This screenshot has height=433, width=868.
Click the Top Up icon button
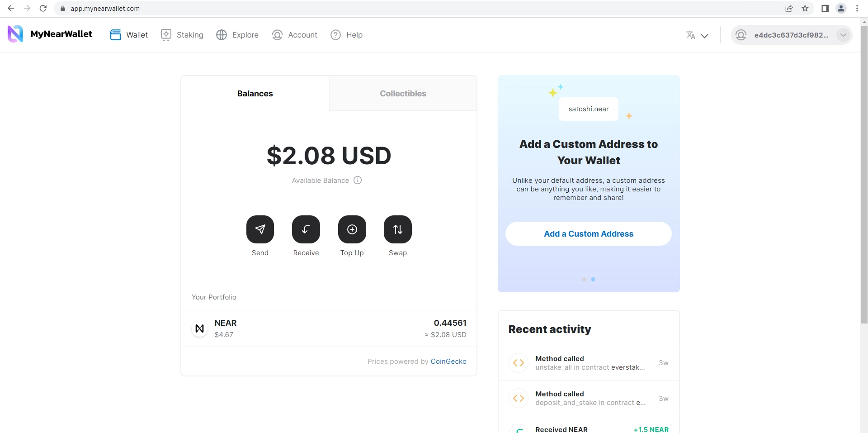[x=352, y=229]
